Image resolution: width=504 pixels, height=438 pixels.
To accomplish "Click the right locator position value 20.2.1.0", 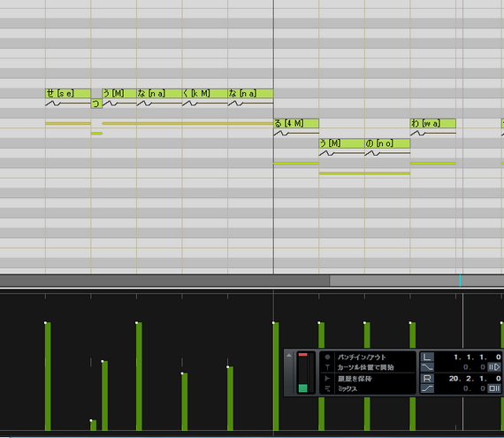I will (475, 379).
